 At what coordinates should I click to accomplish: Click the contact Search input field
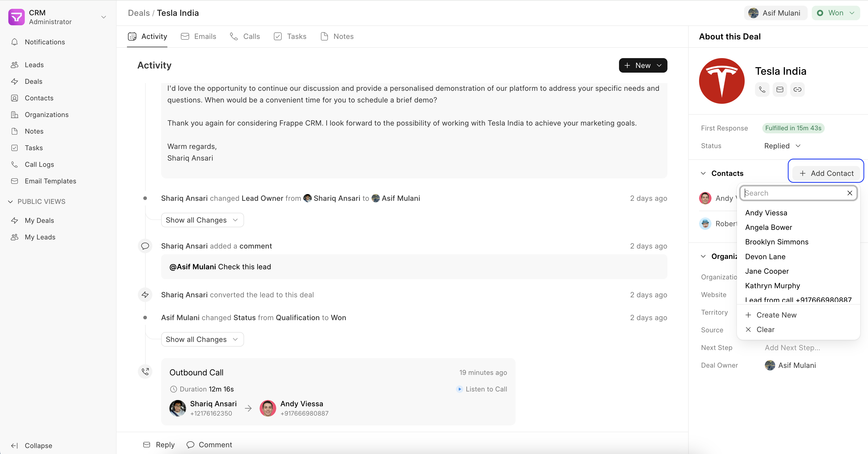794,193
